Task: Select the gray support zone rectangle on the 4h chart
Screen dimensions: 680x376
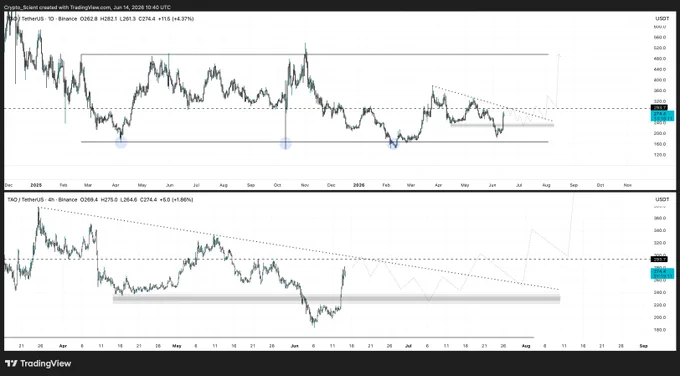Action: (x=337, y=299)
